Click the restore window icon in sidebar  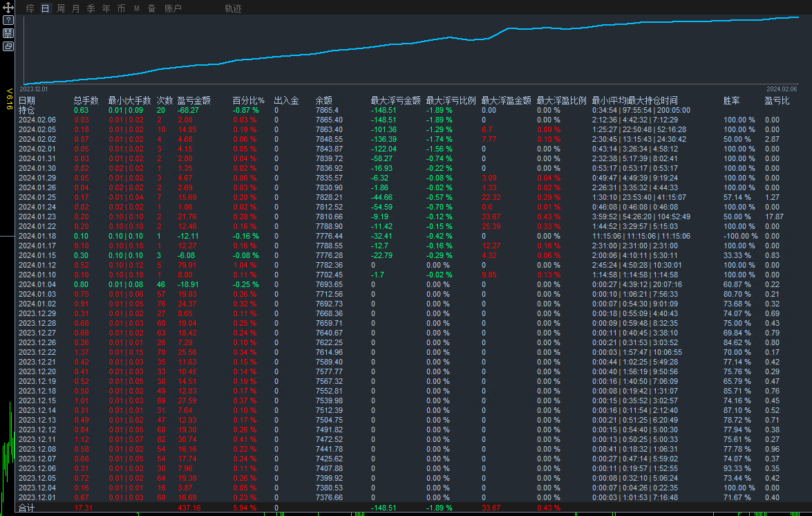[x=8, y=46]
